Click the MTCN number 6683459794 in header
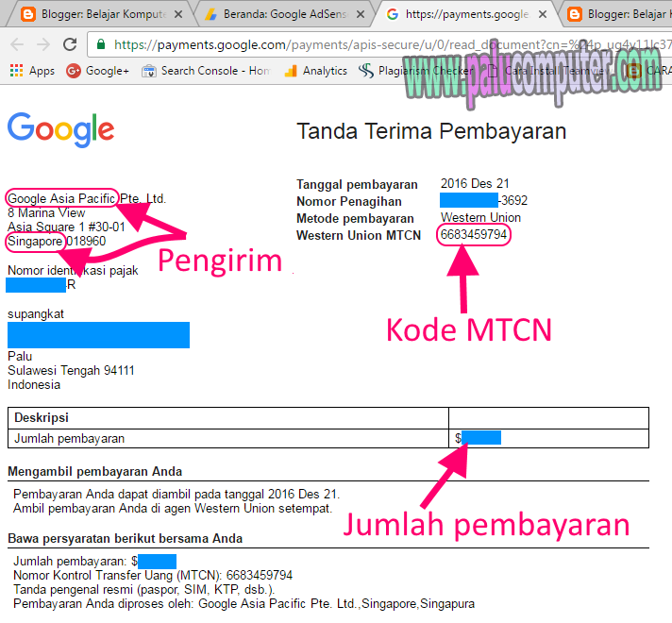The image size is (672, 623). click(x=474, y=234)
